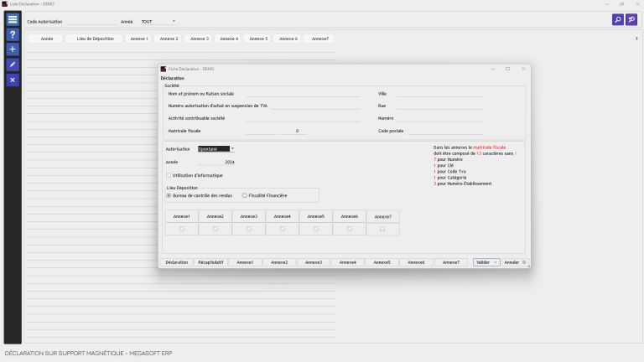Click Annexe7 column header in list

point(320,39)
